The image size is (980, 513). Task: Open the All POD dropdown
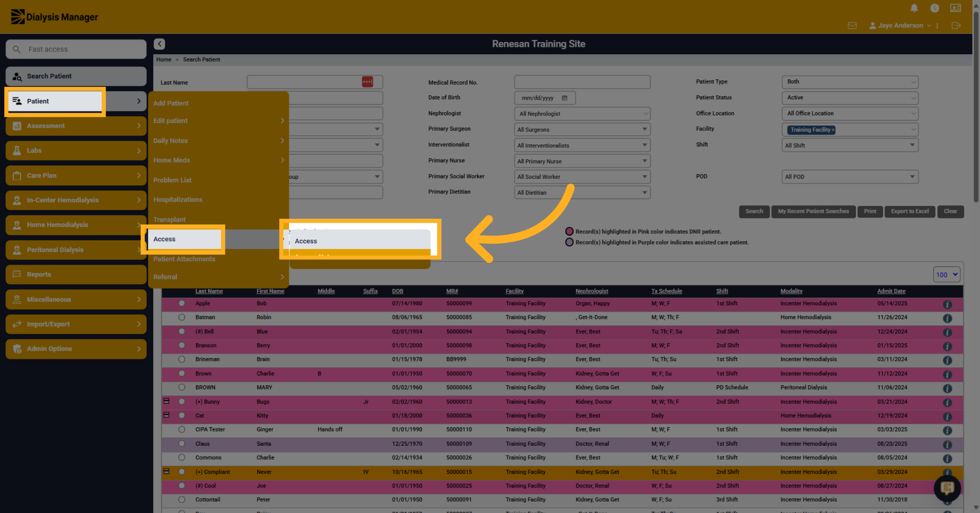(850, 177)
